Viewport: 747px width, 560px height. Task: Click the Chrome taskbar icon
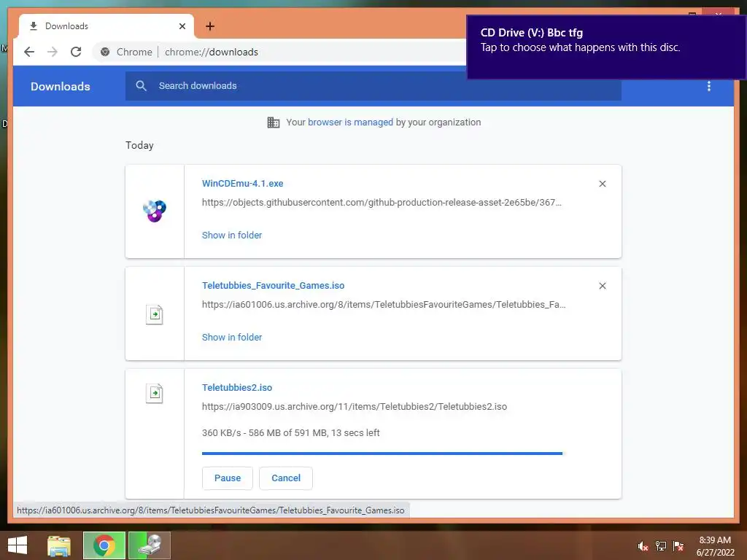(104, 545)
